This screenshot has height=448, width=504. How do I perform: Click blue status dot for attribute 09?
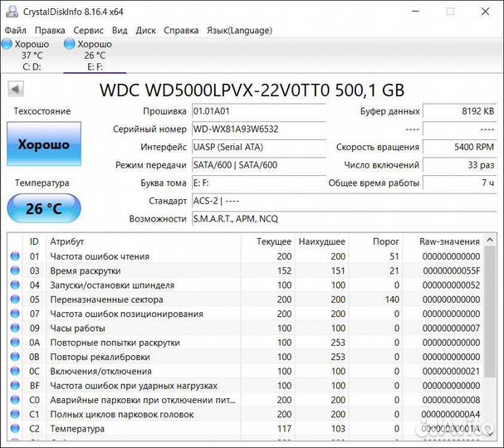15,328
